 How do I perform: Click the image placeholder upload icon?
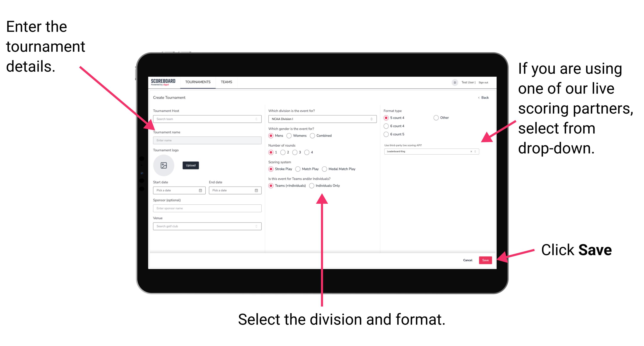163,165
